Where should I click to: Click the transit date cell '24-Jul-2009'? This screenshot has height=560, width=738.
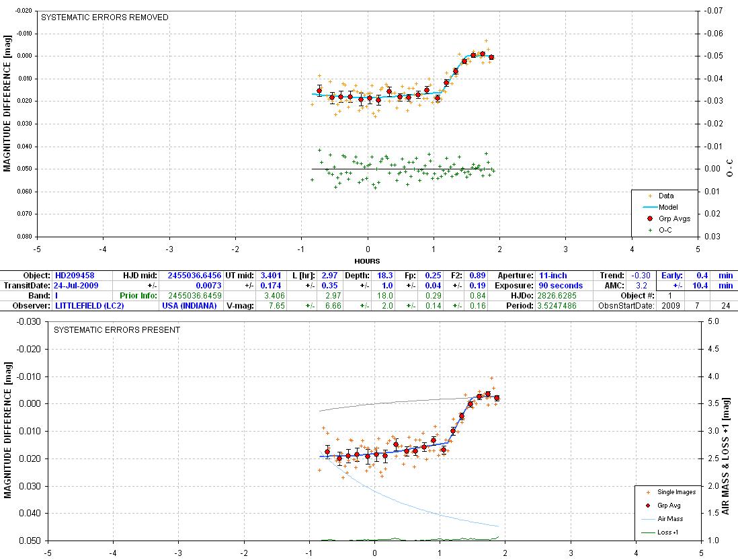click(x=76, y=286)
